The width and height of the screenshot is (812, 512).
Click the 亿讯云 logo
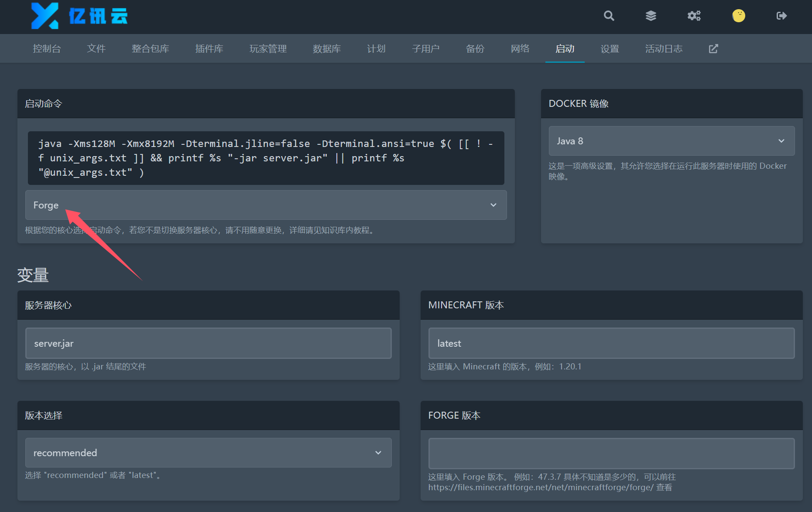79,16
